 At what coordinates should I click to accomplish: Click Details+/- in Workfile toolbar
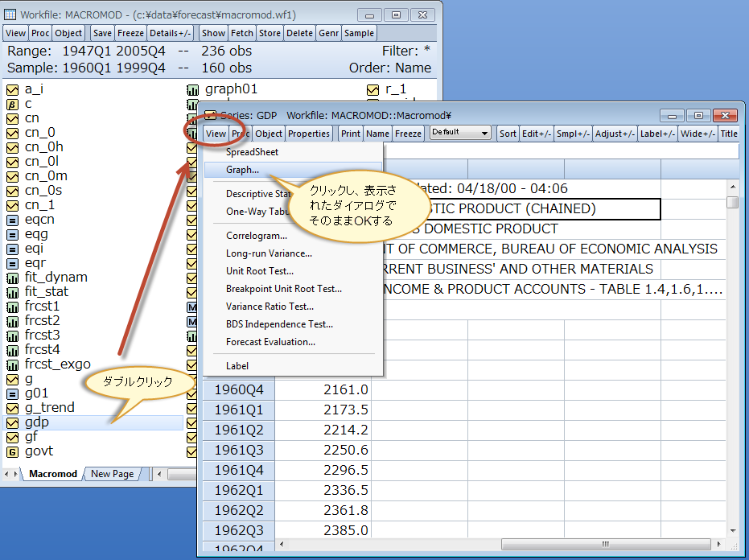tap(170, 33)
